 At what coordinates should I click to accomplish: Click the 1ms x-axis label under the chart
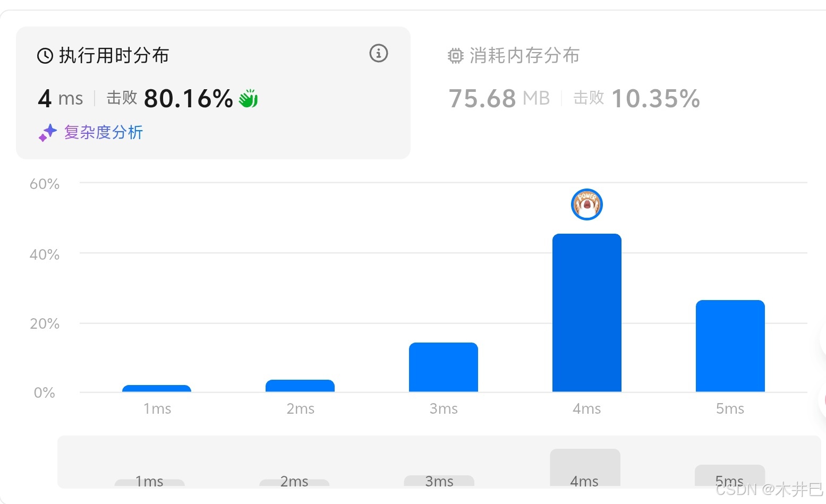point(157,409)
